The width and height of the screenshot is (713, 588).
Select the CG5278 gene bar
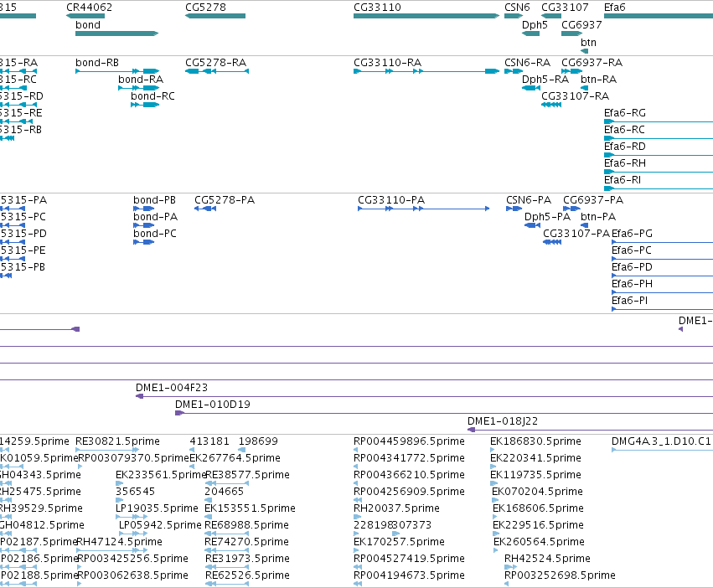pos(215,16)
